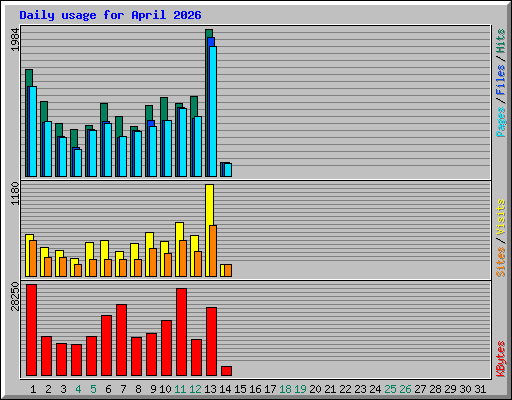
Task: Click the cyan pages bar for day 10
Action: coord(168,148)
